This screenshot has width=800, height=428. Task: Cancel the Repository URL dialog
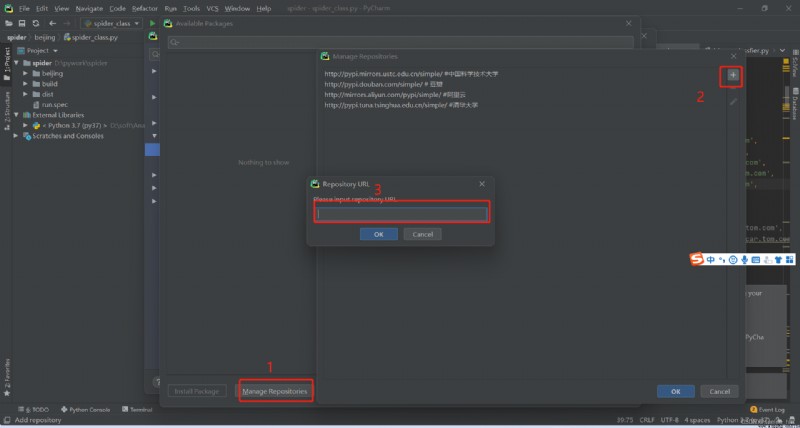[x=422, y=234]
